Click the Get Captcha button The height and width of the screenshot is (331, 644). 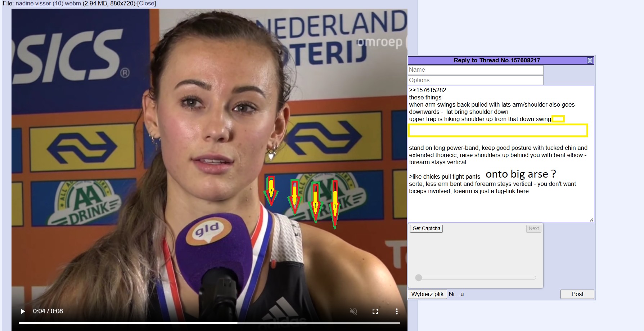(426, 228)
